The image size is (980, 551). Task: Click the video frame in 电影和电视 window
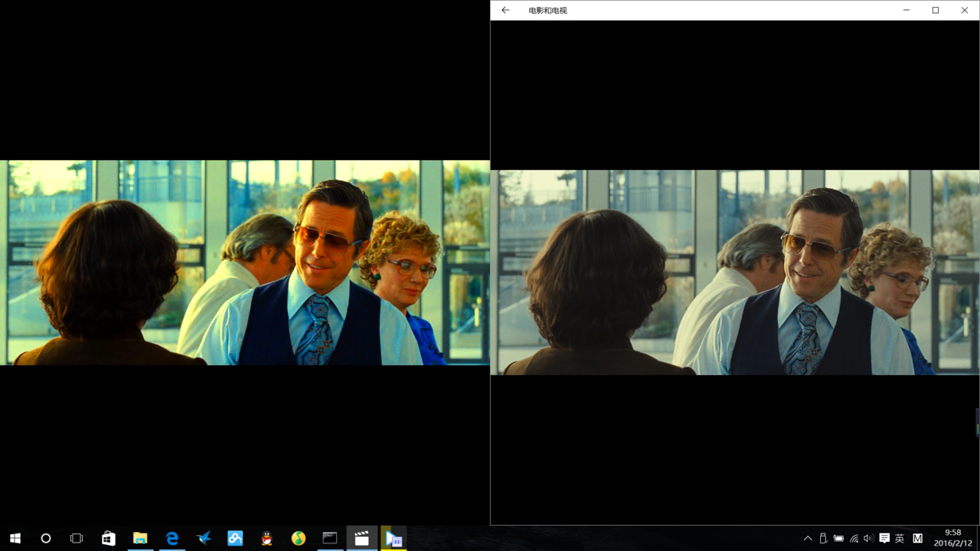click(735, 272)
